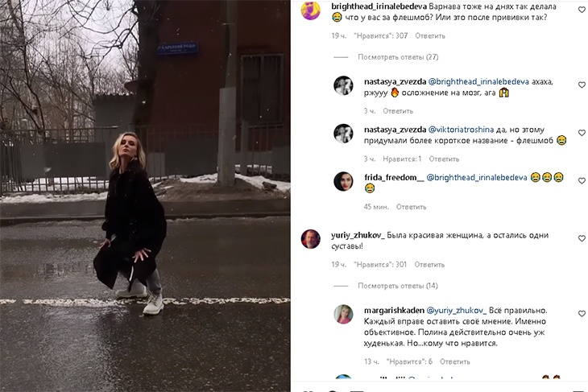Viewport: 588px width, 392px height.
Task: Open like count 307 on brighthead_irinalebedeva's comment
Action: [381, 36]
